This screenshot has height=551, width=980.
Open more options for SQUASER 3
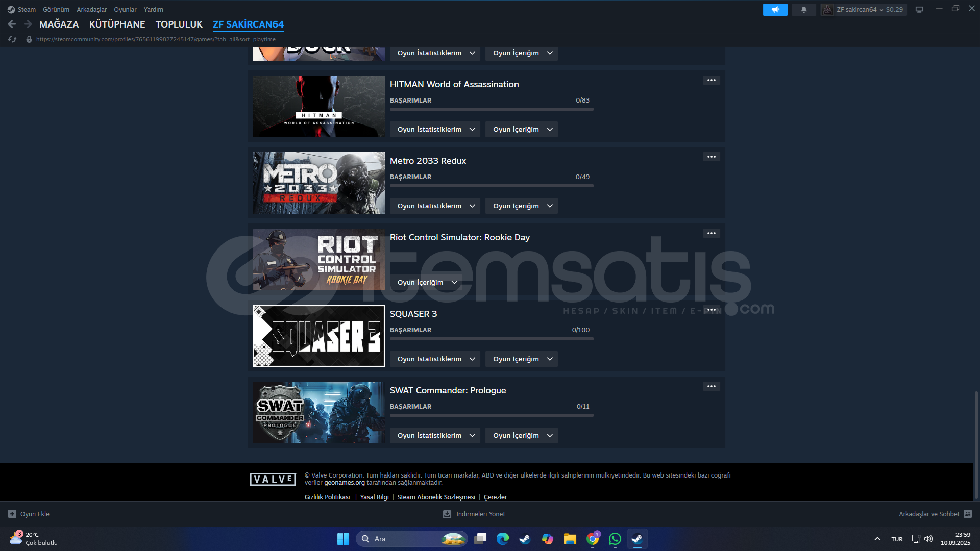(711, 310)
